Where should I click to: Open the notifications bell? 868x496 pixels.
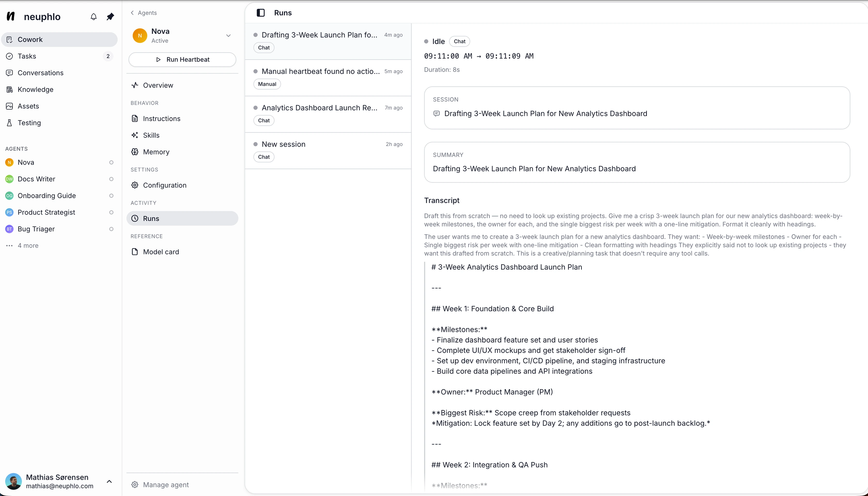click(x=94, y=16)
